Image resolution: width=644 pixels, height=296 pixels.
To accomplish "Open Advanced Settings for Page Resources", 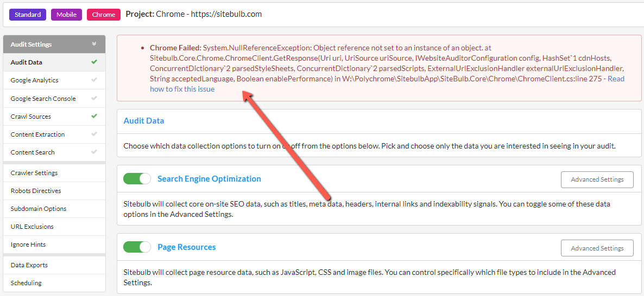I will [597, 248].
